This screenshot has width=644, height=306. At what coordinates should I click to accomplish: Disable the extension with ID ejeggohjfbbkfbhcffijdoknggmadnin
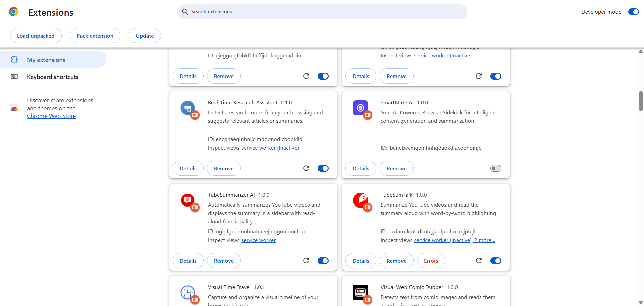coord(323,76)
